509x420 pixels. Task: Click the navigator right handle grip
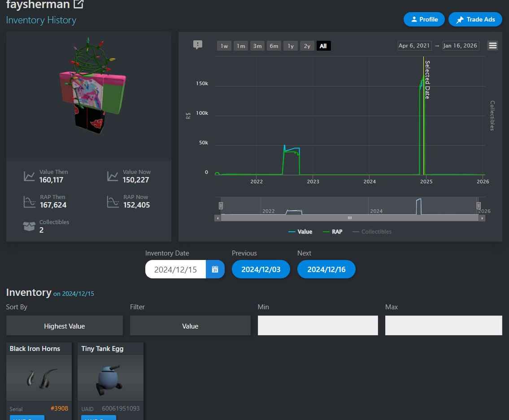pyautogui.click(x=479, y=206)
